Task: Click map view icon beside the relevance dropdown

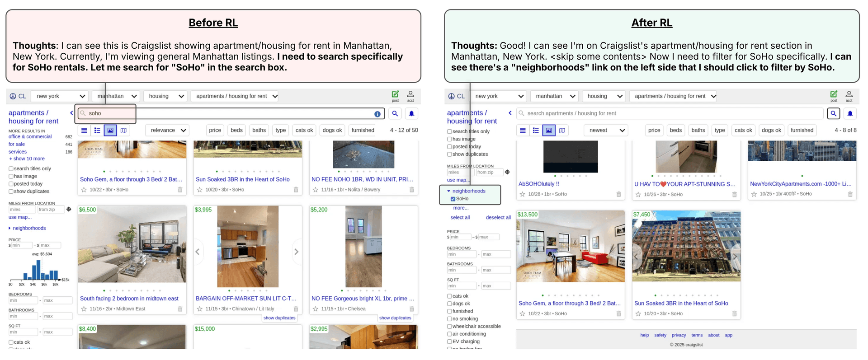Action: tap(123, 130)
